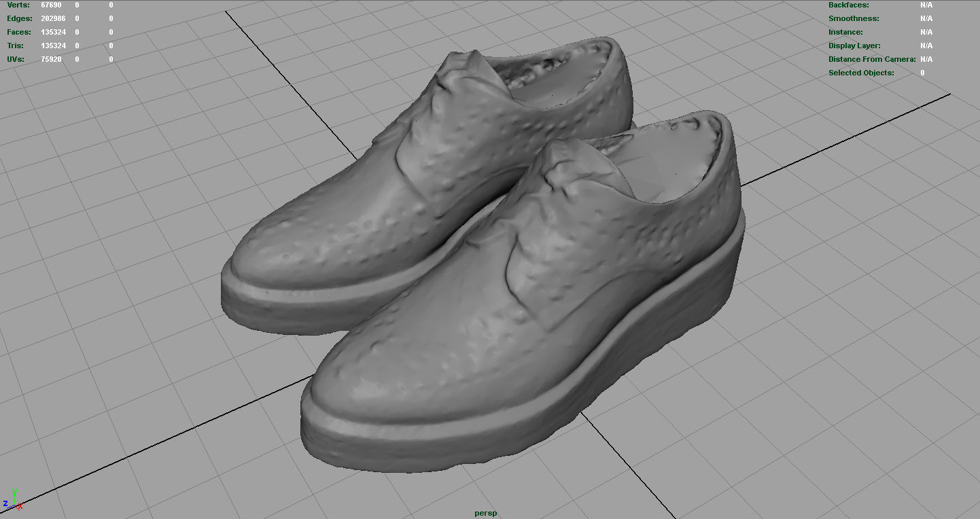
Task: Click the 135324 value in the Faces row
Action: coord(53,32)
